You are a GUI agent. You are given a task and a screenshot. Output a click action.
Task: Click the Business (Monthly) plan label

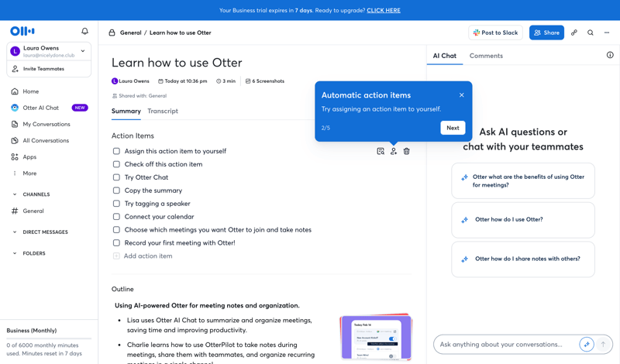32,331
